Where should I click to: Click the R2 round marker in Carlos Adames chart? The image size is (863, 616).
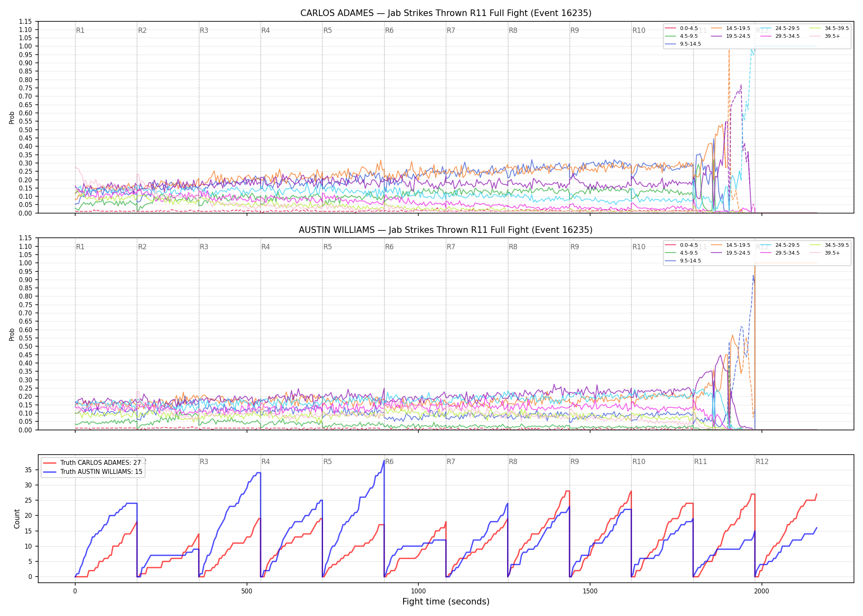pos(142,30)
